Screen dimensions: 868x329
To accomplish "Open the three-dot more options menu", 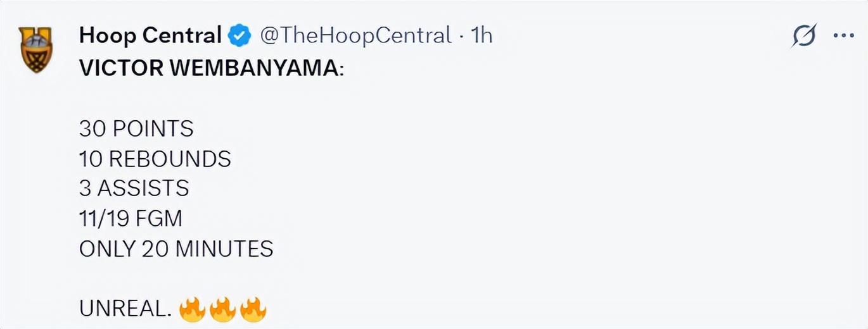I will (x=843, y=37).
